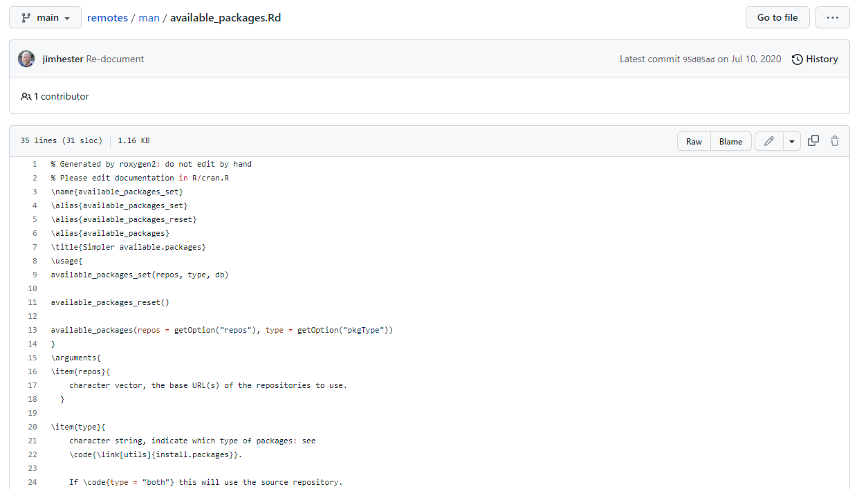The height and width of the screenshot is (489, 868).
Task: Click the pencil edit file icon
Action: coord(768,141)
